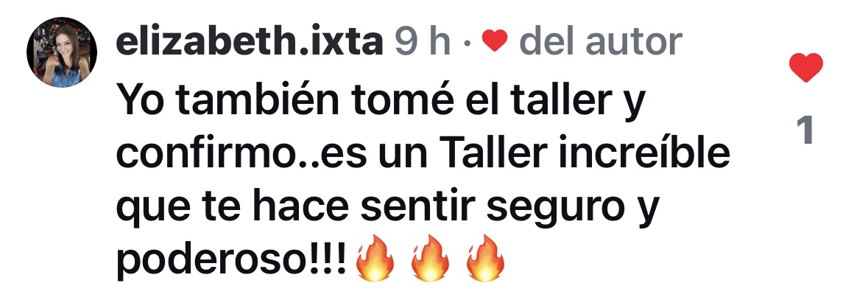Click the first fire emoji
The height and width of the screenshot is (300, 868).
pyautogui.click(x=375, y=259)
